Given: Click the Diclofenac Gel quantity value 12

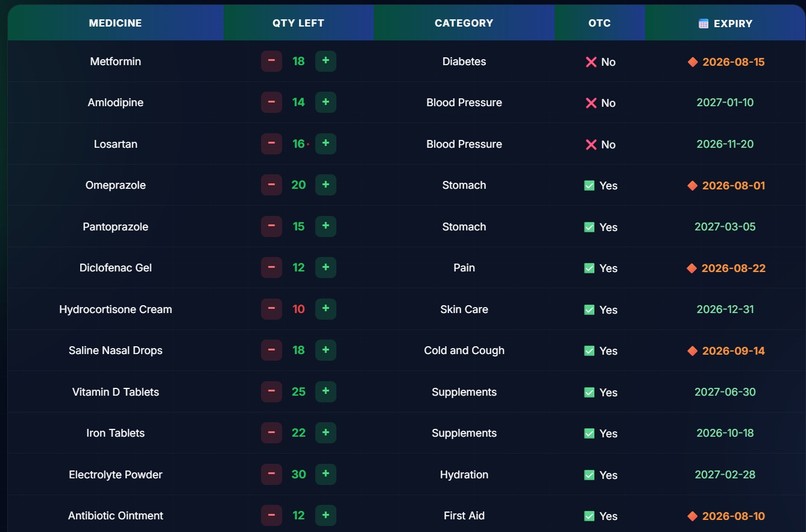Looking at the screenshot, I should 299,268.
